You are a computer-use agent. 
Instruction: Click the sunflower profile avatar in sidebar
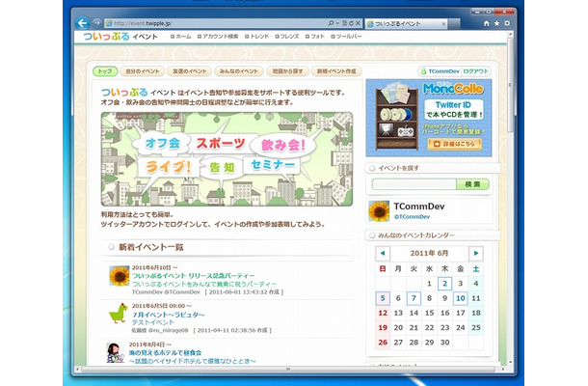[x=379, y=210]
